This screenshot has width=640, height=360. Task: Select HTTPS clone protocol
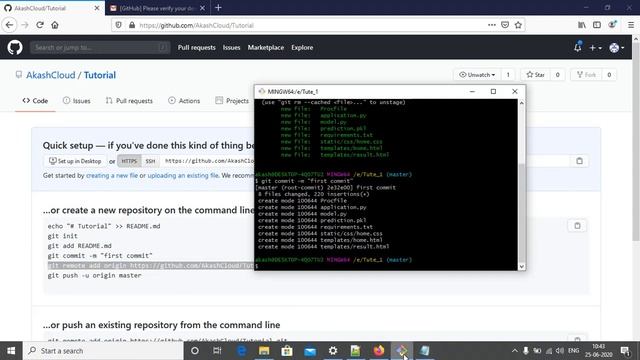pyautogui.click(x=129, y=161)
